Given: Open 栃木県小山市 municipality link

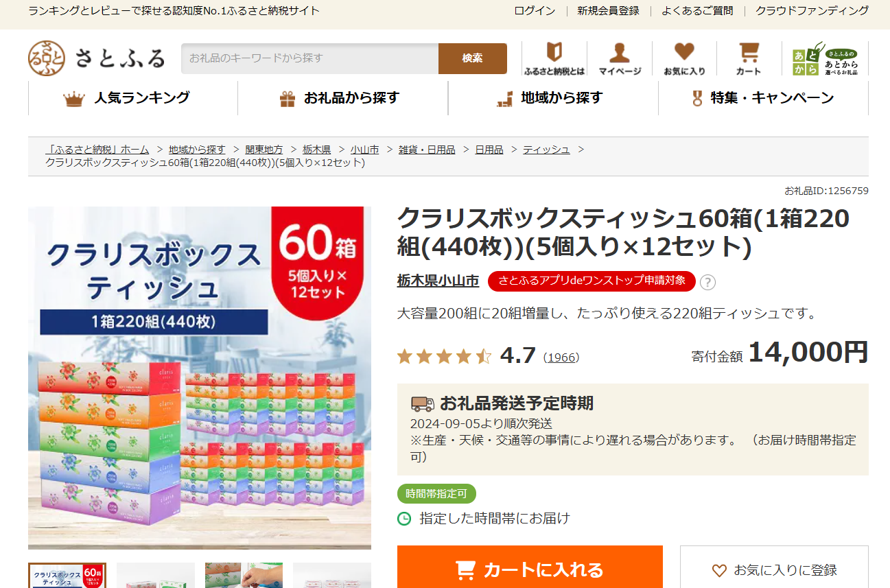Looking at the screenshot, I should (438, 281).
